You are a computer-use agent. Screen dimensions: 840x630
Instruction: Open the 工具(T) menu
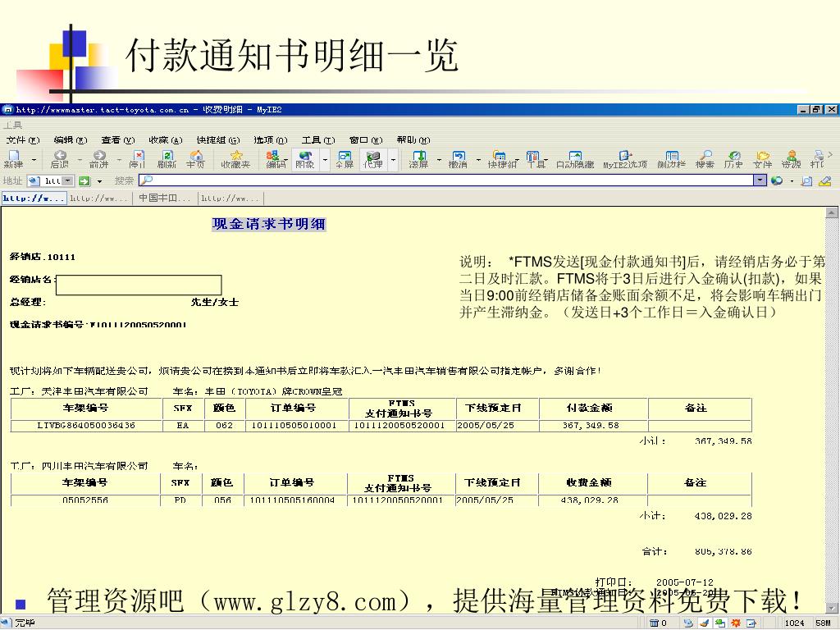(x=318, y=140)
